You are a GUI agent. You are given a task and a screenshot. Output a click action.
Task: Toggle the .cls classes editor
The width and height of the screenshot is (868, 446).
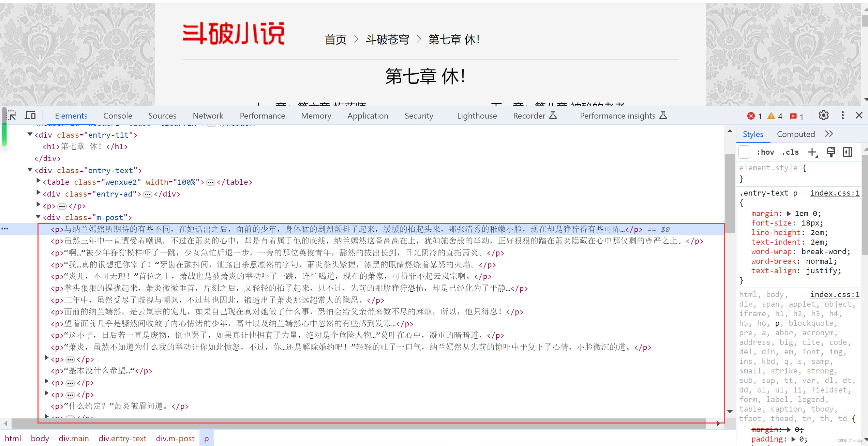790,152
